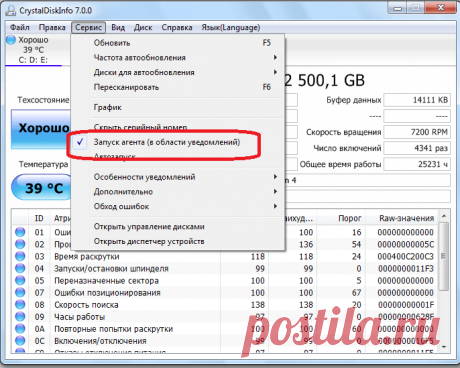This screenshot has height=368, width=460.
Task: Close the open Сервис menu
Action: coord(88,27)
